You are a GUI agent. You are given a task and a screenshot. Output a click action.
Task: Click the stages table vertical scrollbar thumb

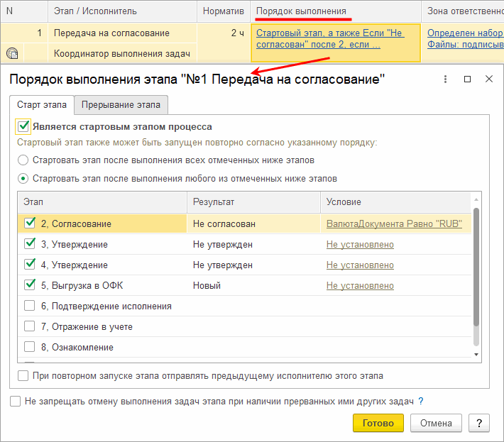476,267
